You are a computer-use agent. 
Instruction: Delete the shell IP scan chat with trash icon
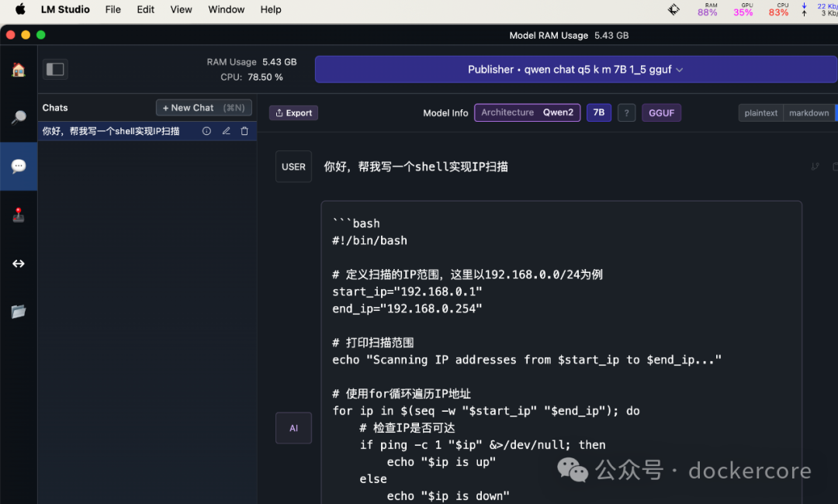tap(244, 131)
